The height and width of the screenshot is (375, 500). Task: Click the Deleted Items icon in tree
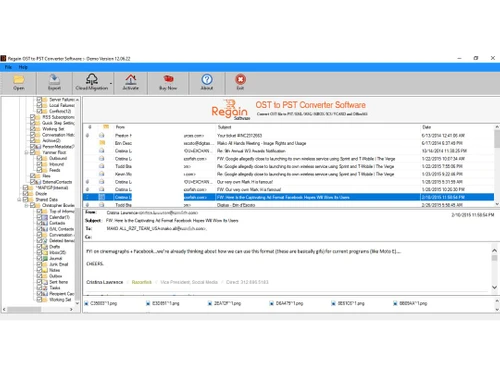coord(45,241)
